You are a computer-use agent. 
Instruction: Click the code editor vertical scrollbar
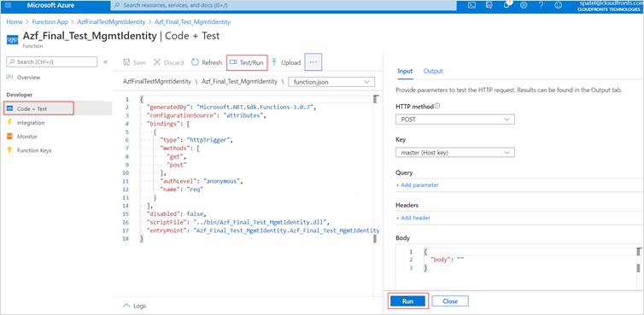pyautogui.click(x=375, y=168)
